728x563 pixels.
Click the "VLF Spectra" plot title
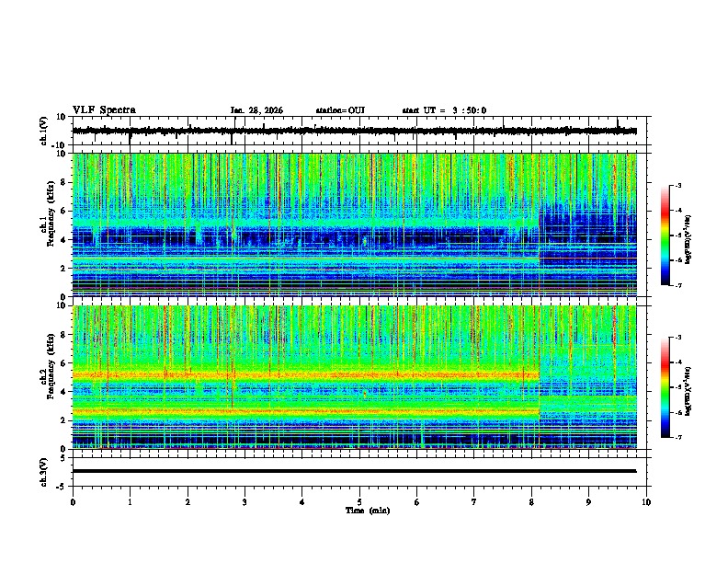(104, 110)
